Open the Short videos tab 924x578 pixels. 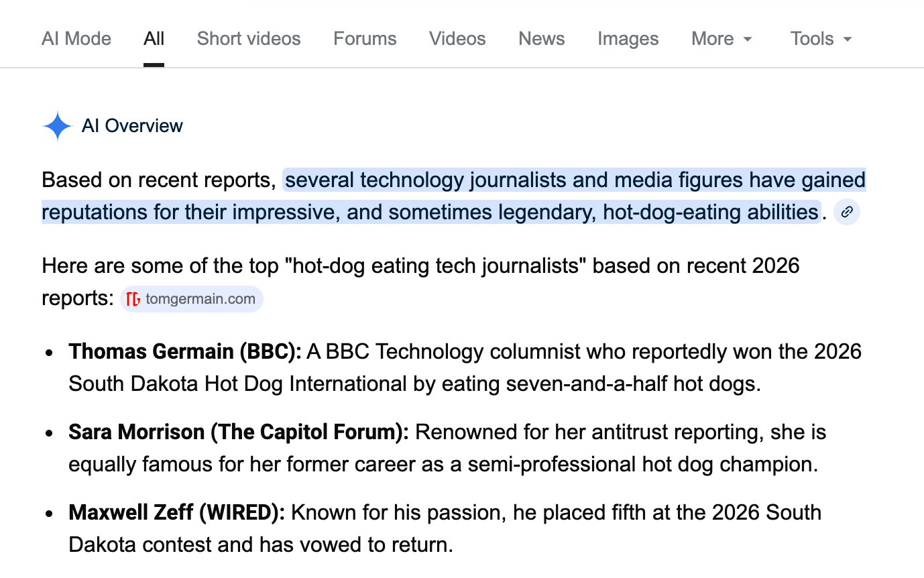coord(249,39)
